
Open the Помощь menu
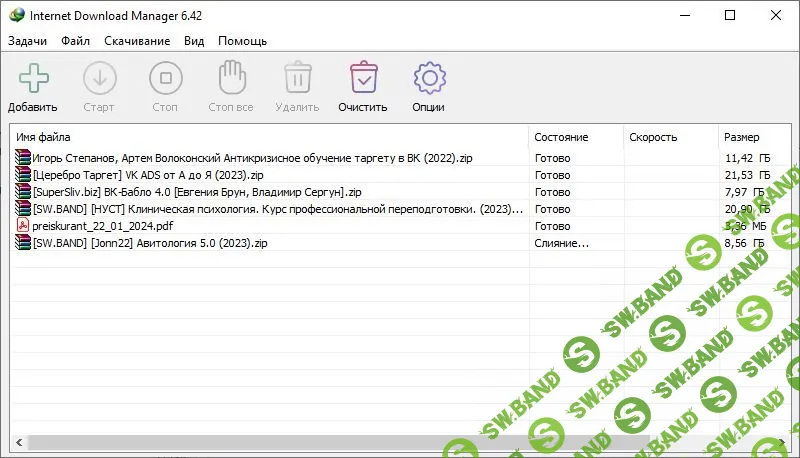click(242, 41)
